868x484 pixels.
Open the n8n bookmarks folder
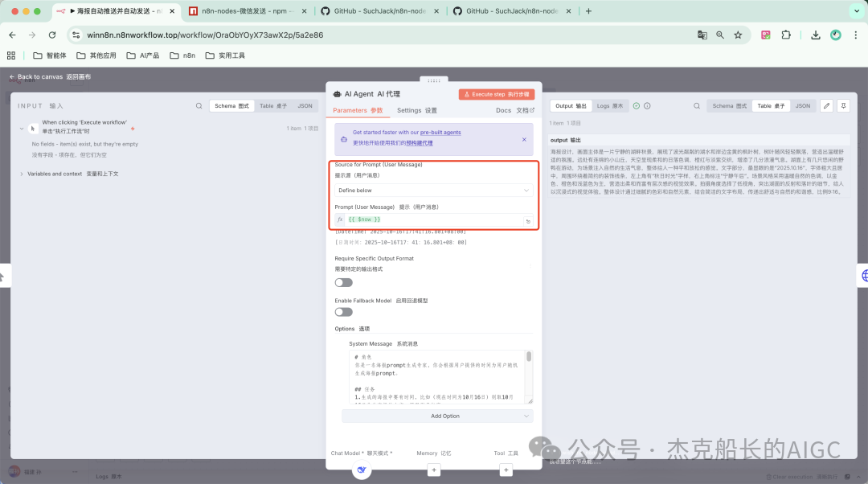coord(182,55)
